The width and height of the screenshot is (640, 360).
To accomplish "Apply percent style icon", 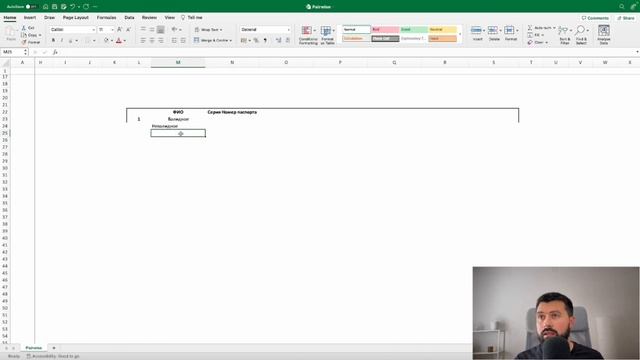I will pos(256,40).
